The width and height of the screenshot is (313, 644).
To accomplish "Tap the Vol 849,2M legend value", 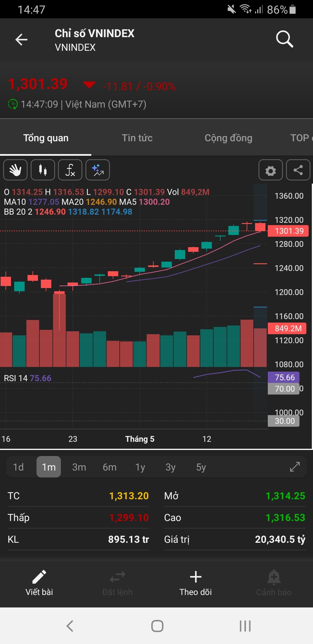I will point(188,192).
